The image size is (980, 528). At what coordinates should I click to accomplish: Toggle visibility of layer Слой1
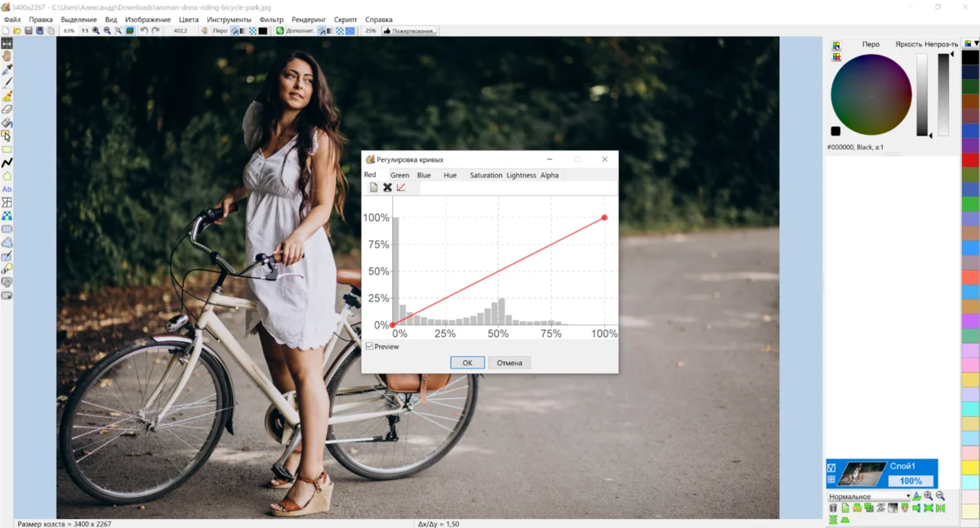click(x=831, y=468)
